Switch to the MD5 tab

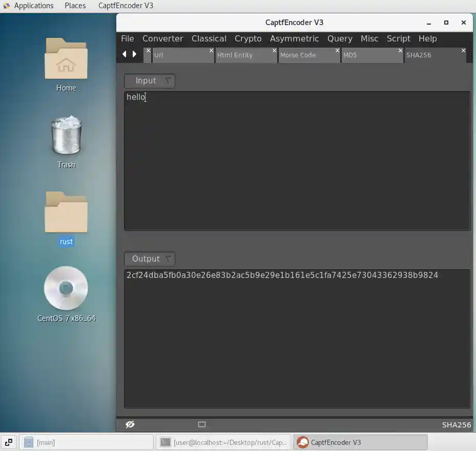(x=359, y=55)
